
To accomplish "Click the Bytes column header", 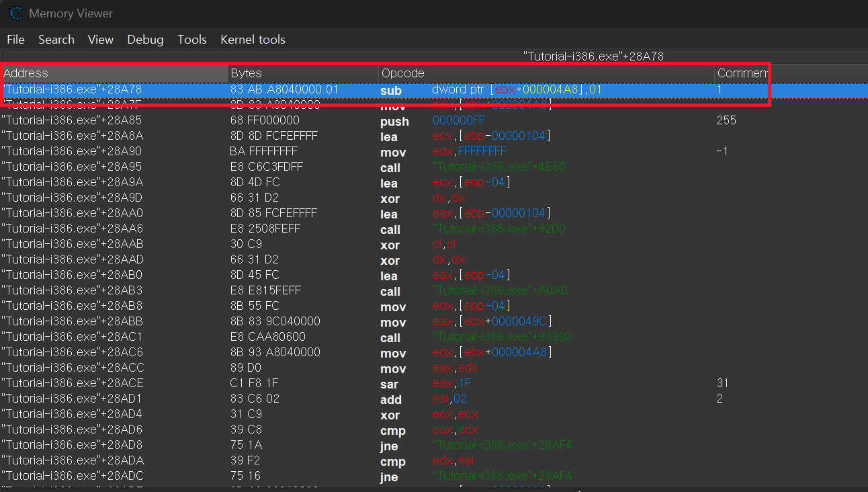I will [x=302, y=73].
